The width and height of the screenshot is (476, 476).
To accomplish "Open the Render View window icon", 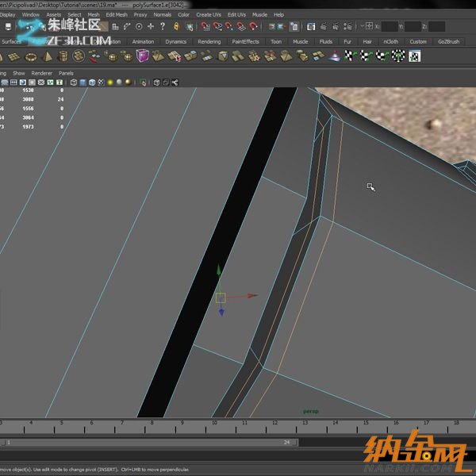I will tap(311, 27).
